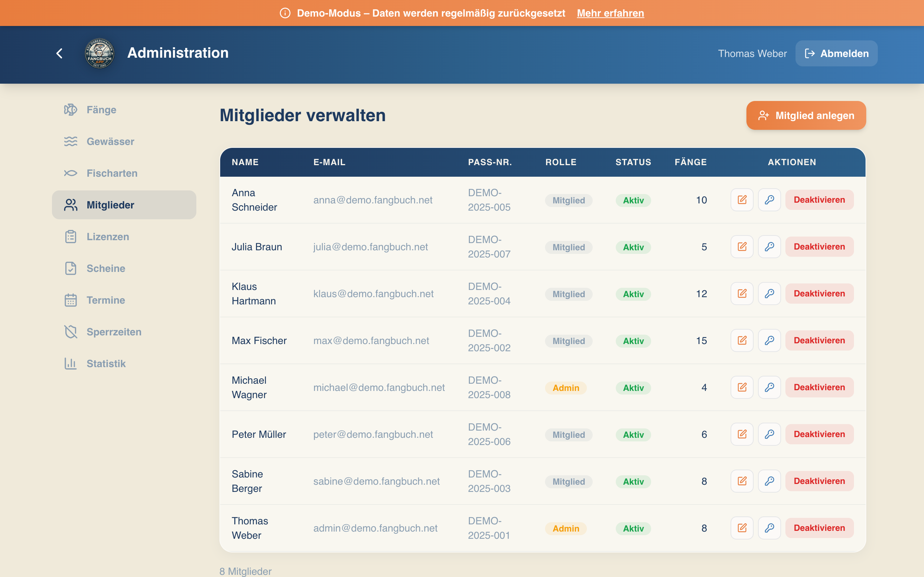Open password reset for Julia Braun
Screen dimensions: 924x577
(x=770, y=247)
